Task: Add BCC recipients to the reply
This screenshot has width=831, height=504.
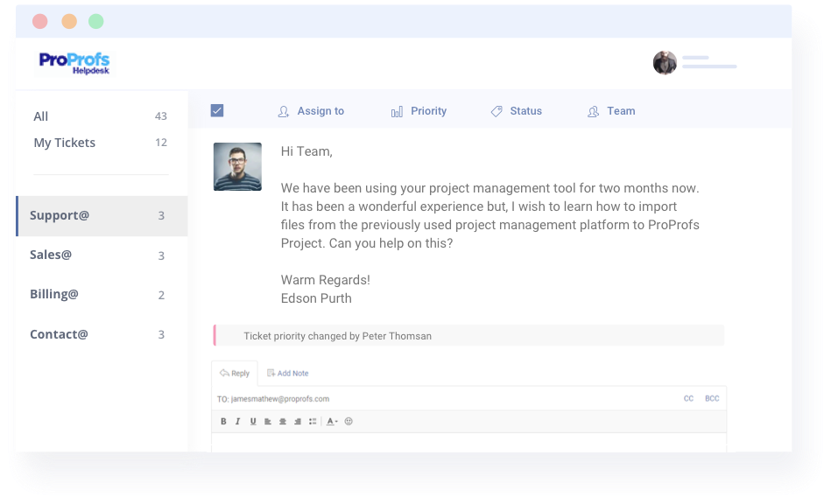Action: [712, 399]
